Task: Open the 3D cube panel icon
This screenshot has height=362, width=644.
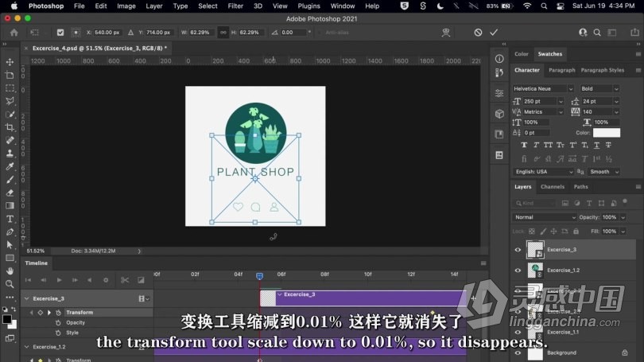Action: 499,114
